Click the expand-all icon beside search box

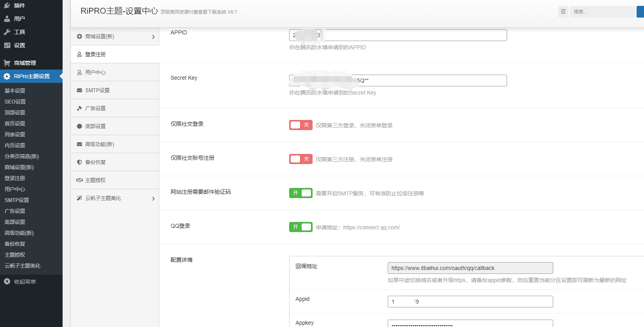[563, 12]
